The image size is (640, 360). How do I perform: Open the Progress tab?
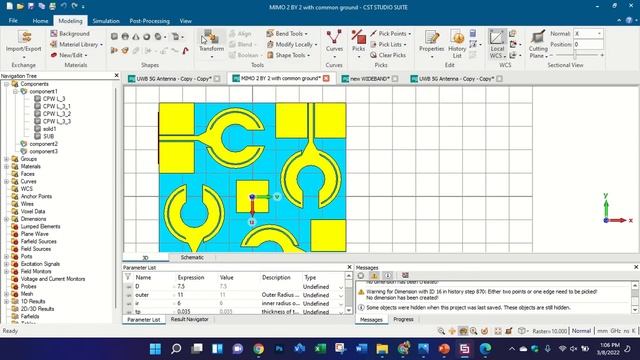tap(403, 320)
